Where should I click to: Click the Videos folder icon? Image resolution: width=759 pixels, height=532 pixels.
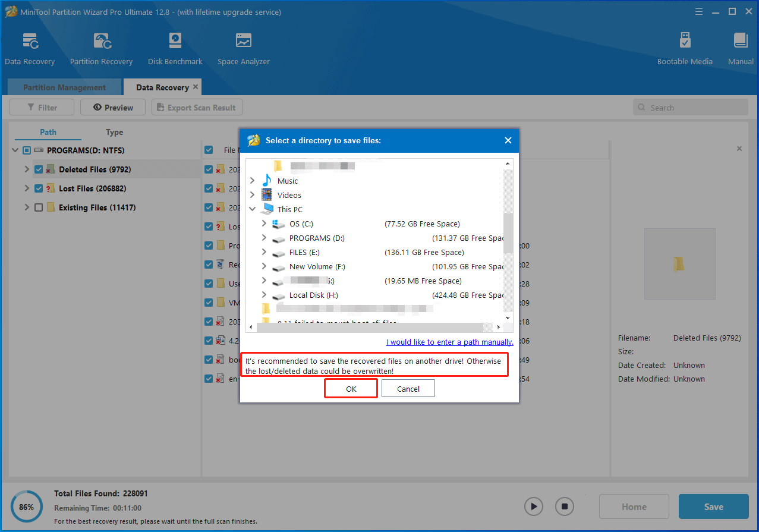point(267,195)
